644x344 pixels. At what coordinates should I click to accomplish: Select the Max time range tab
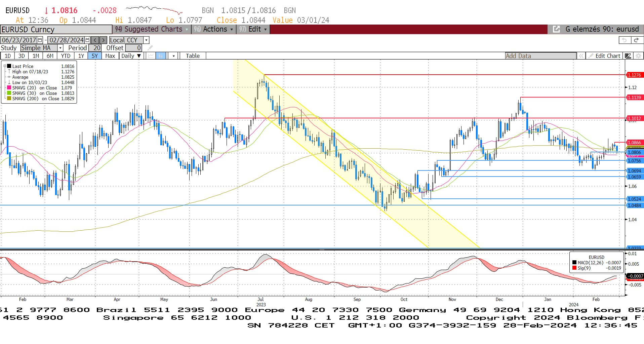[110, 56]
